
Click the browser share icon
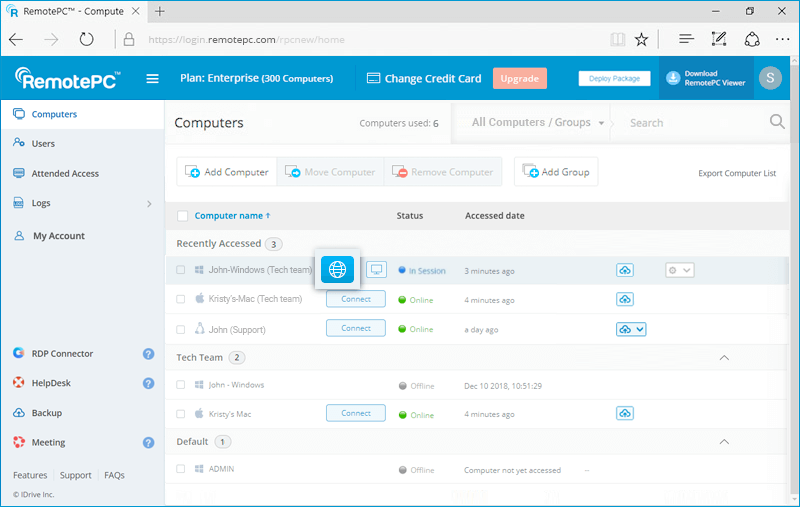[752, 39]
